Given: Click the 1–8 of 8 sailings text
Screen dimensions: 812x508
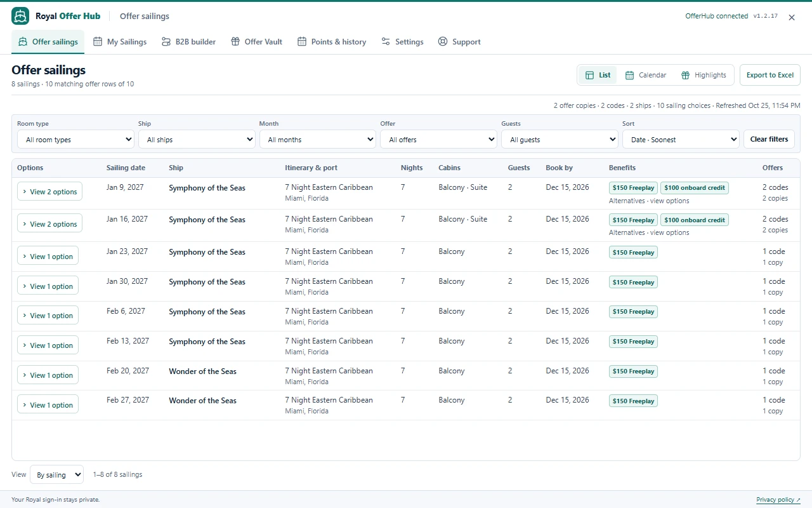Looking at the screenshot, I should pos(117,474).
